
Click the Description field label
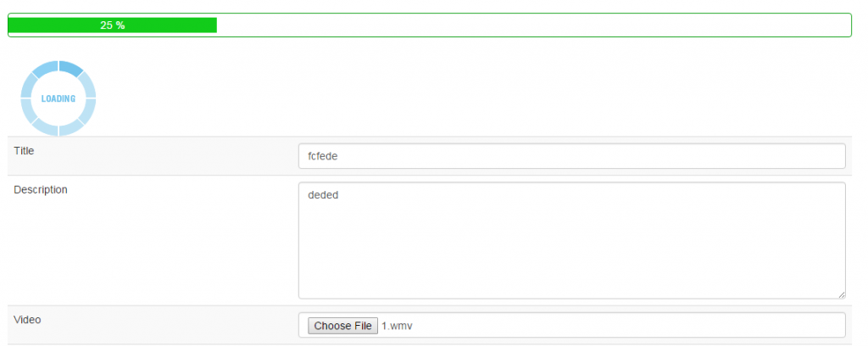[x=41, y=189]
